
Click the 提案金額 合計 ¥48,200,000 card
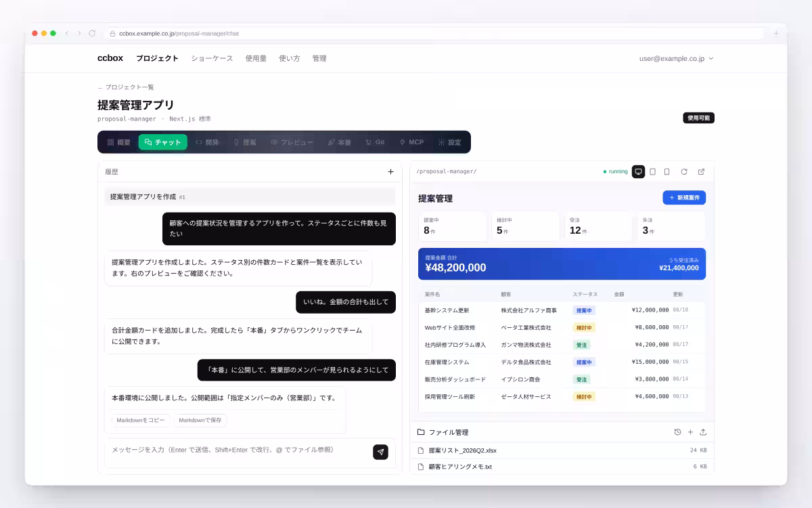pos(562,264)
